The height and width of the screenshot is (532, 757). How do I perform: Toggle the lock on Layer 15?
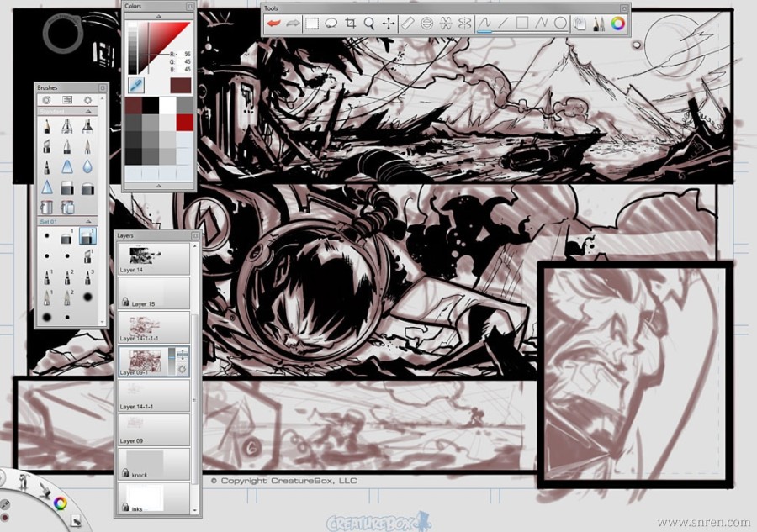(x=125, y=302)
